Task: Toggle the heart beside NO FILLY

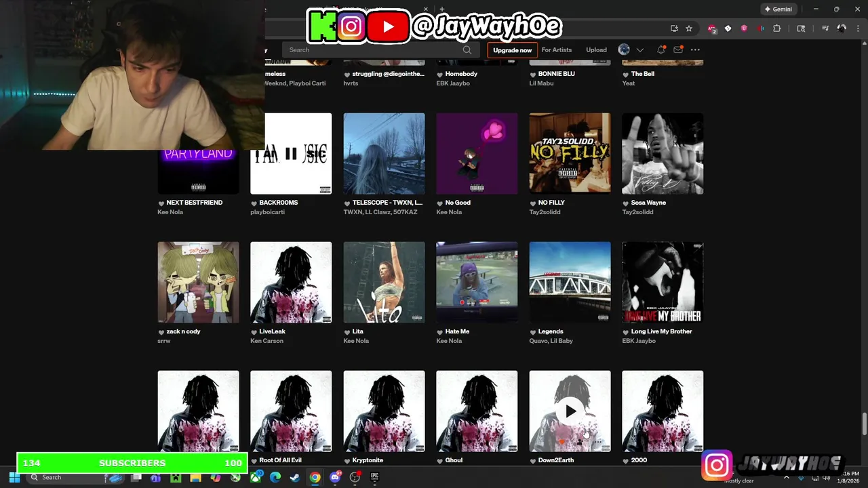Action: [x=533, y=203]
